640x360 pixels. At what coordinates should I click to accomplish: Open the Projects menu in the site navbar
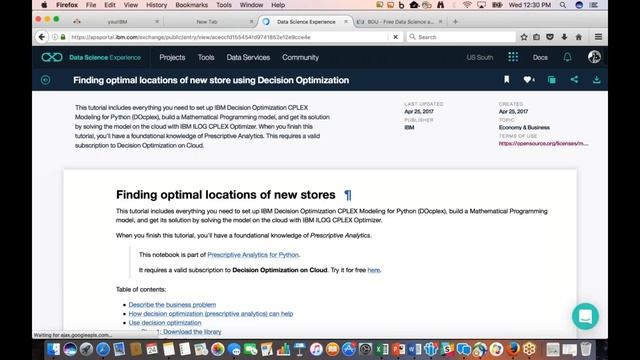pyautogui.click(x=172, y=58)
